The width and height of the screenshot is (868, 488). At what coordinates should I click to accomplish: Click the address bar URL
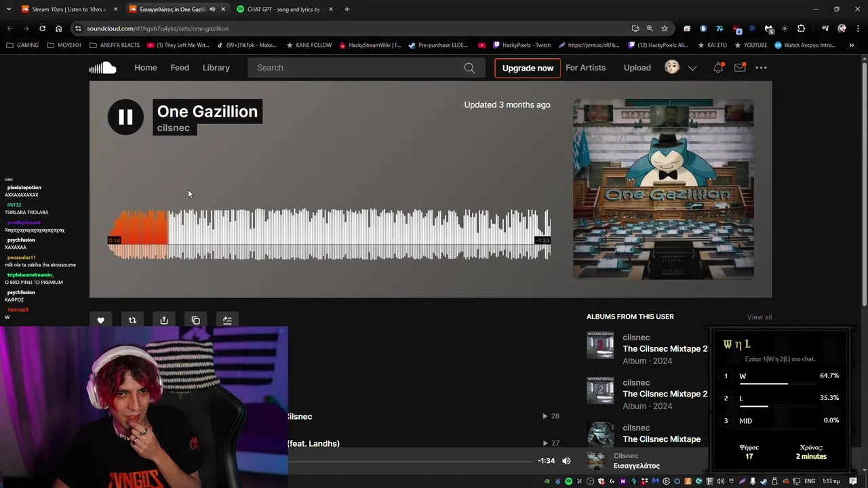[157, 28]
